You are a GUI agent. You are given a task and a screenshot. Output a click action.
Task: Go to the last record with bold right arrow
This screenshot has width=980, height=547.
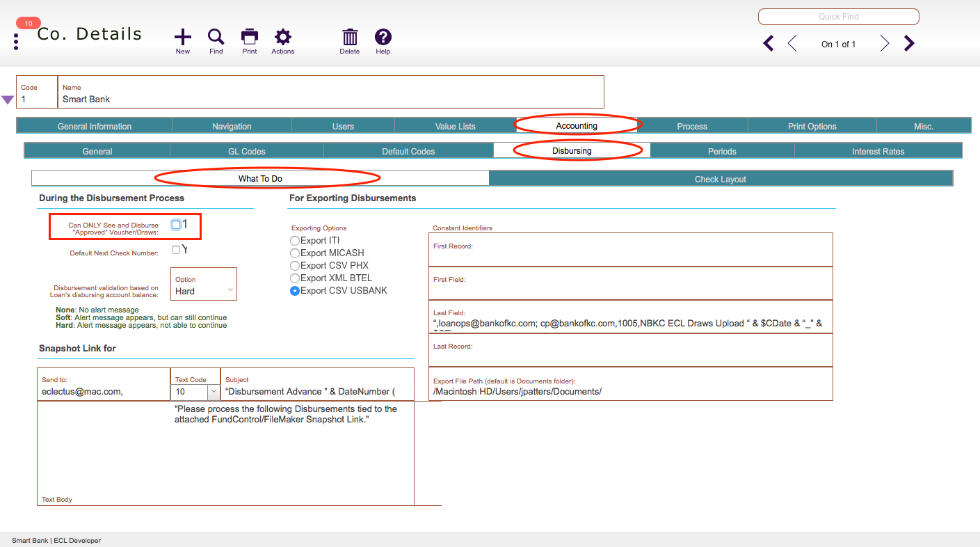[x=908, y=44]
